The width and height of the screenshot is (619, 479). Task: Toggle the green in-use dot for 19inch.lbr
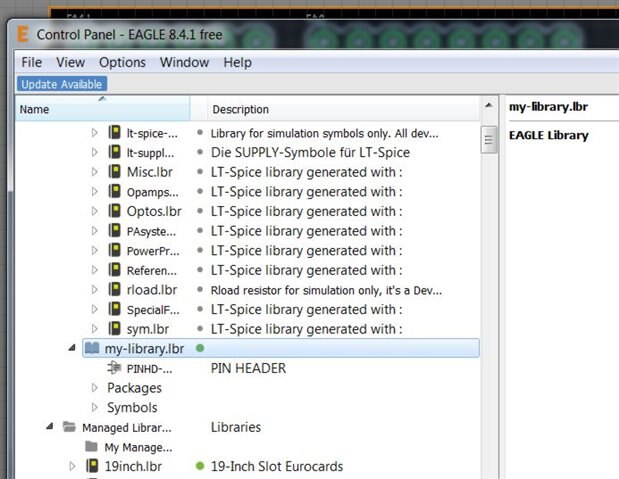coord(200,466)
